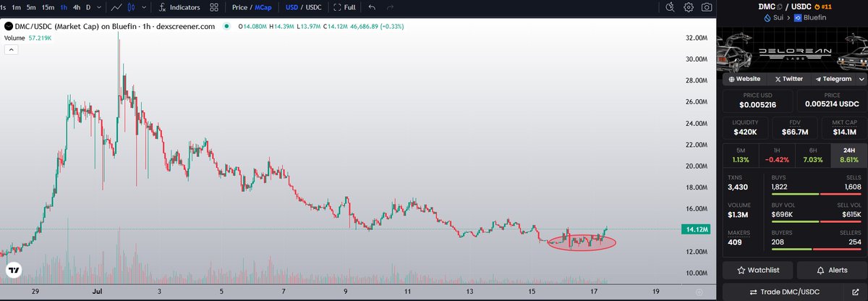This screenshot has height=301, width=868.
Task: Take a chart snapshot with camera icon
Action: [x=705, y=7]
